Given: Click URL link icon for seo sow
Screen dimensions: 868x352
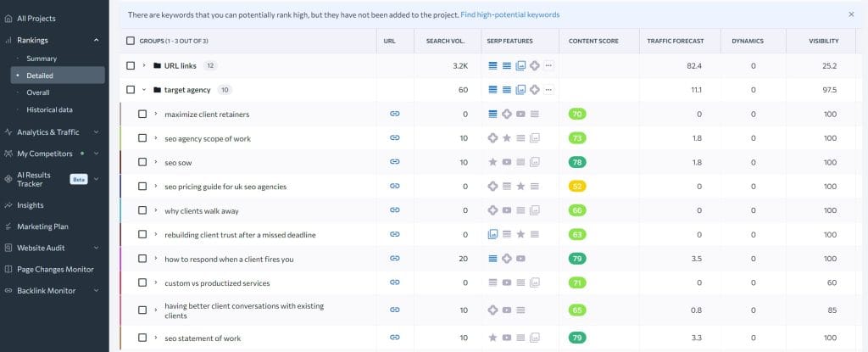Looking at the screenshot, I should (394, 162).
